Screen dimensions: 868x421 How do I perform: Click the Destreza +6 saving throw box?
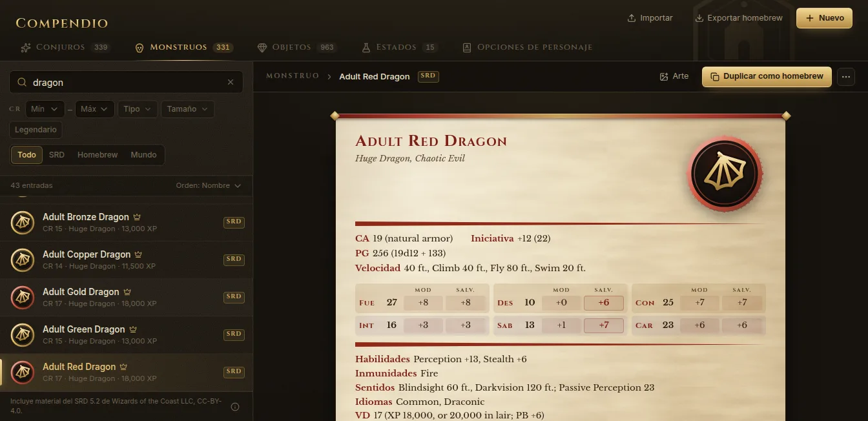click(x=604, y=303)
